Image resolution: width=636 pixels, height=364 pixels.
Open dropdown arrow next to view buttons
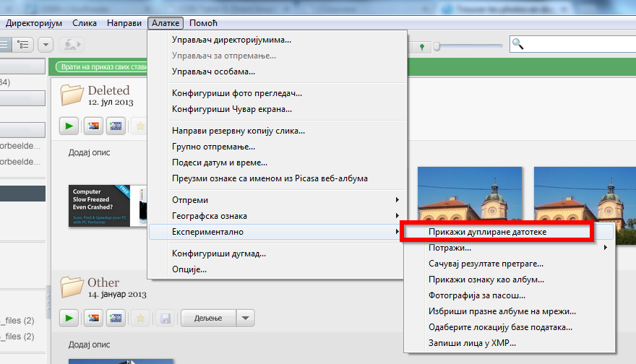[x=46, y=44]
